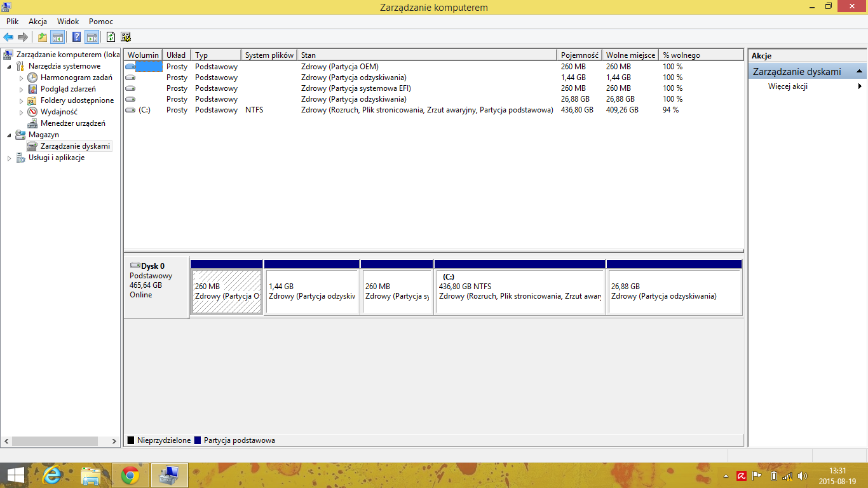Click the Usługi i aplikacje icon
The width and height of the screenshot is (868, 488).
(x=20, y=158)
